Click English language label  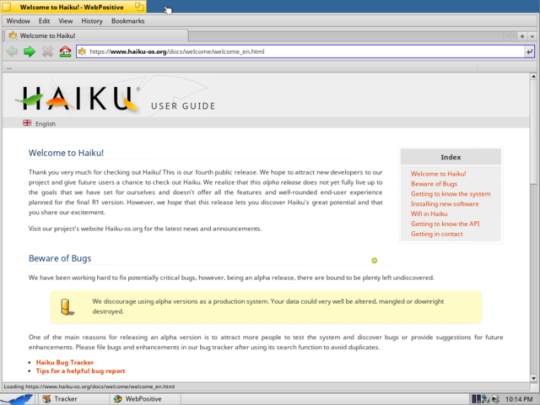45,124
